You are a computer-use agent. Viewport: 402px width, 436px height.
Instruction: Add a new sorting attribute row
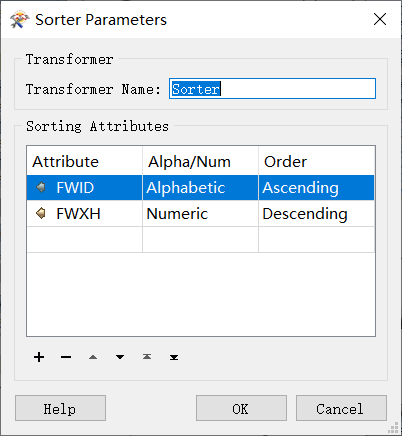point(39,357)
